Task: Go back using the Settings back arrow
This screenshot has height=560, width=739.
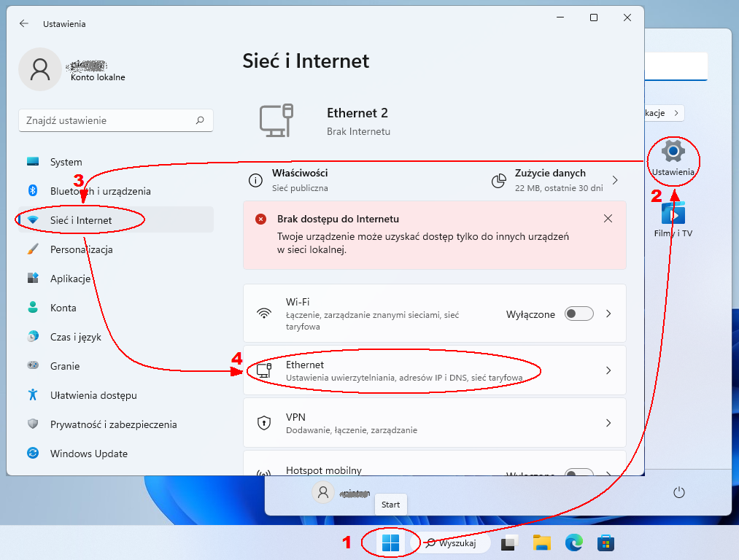Action: tap(24, 23)
